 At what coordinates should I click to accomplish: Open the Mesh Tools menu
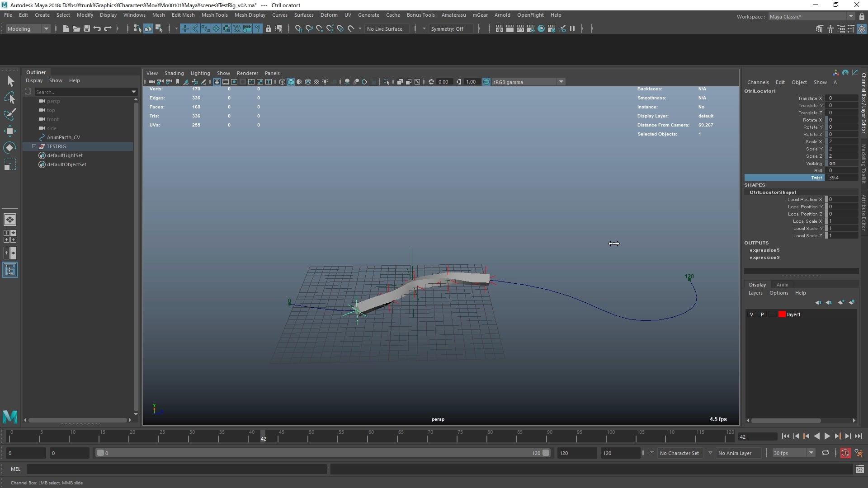click(x=215, y=15)
